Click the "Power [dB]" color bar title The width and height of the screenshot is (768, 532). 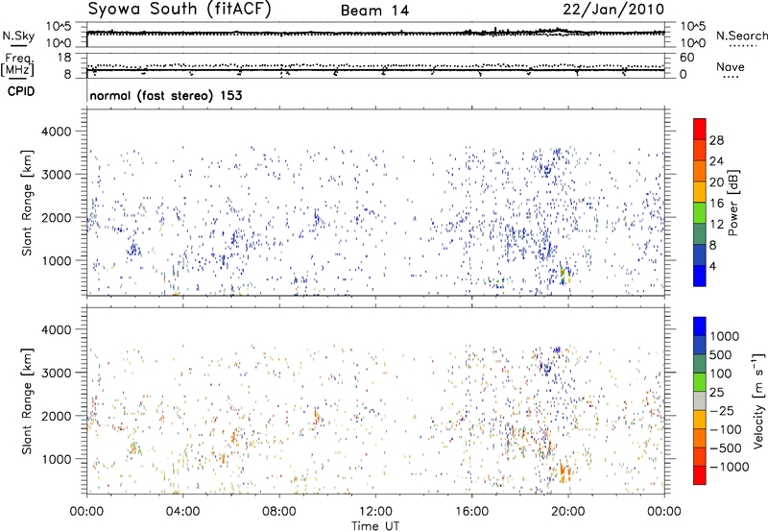732,203
